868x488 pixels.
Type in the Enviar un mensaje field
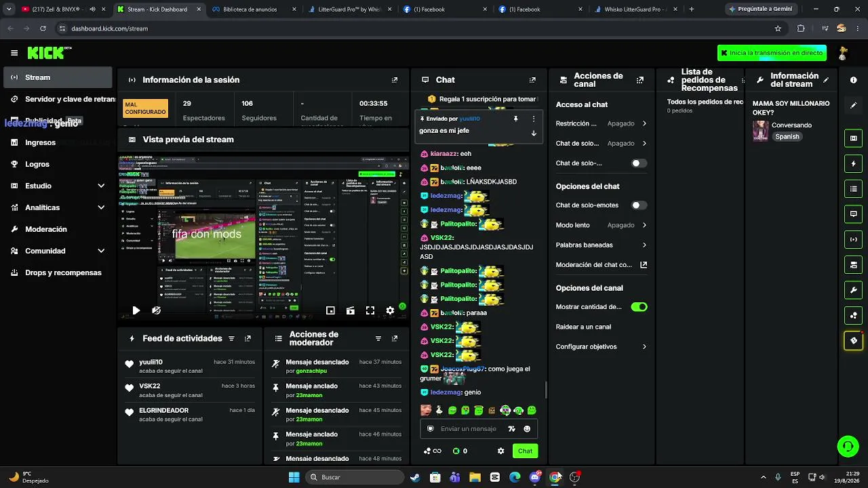[469, 429]
